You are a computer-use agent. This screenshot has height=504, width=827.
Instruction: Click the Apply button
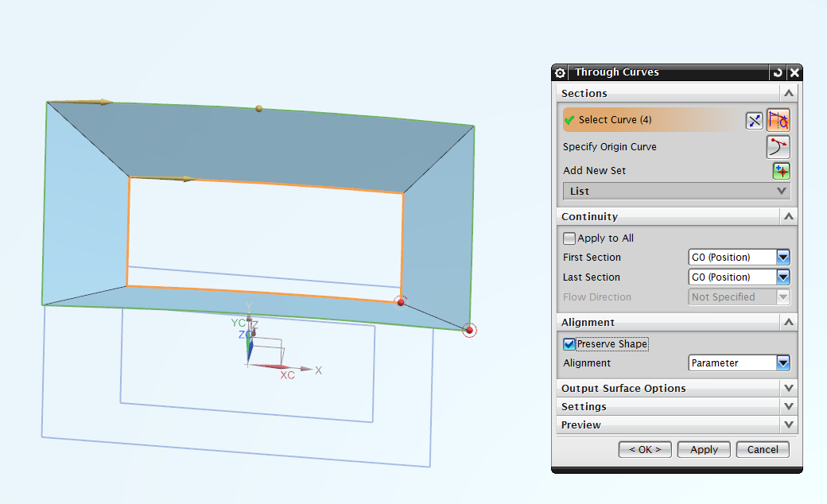click(704, 450)
